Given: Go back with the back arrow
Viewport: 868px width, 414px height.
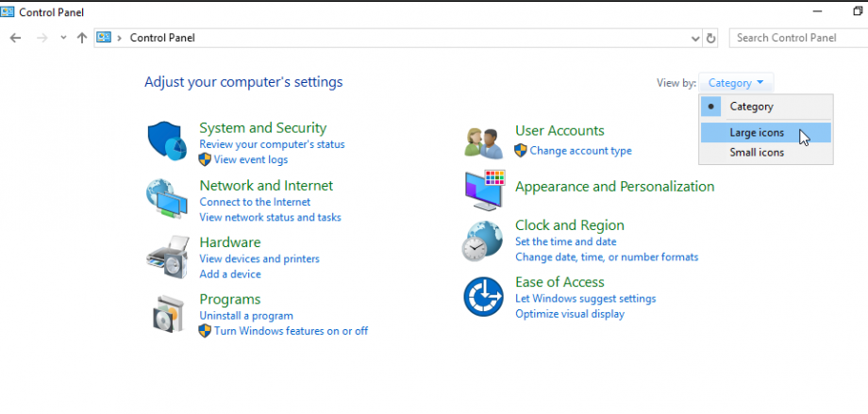Looking at the screenshot, I should tap(15, 38).
